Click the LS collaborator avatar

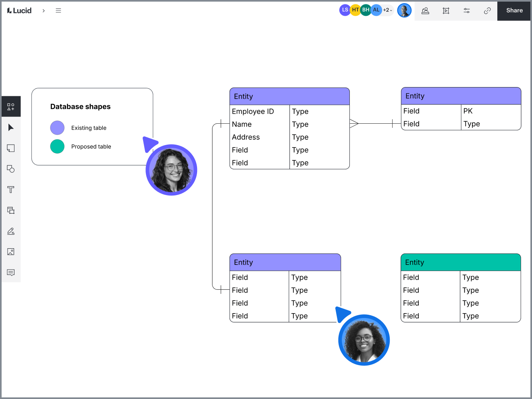tap(345, 10)
